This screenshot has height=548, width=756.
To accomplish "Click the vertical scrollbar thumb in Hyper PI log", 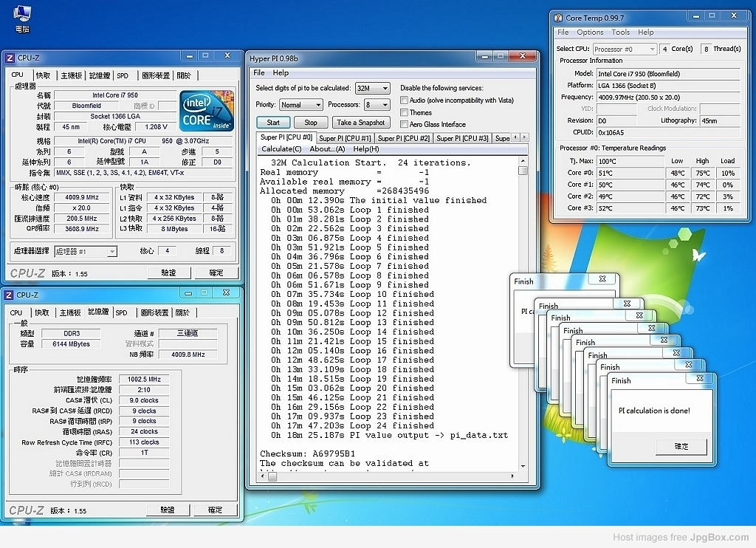I will pyautogui.click(x=523, y=171).
